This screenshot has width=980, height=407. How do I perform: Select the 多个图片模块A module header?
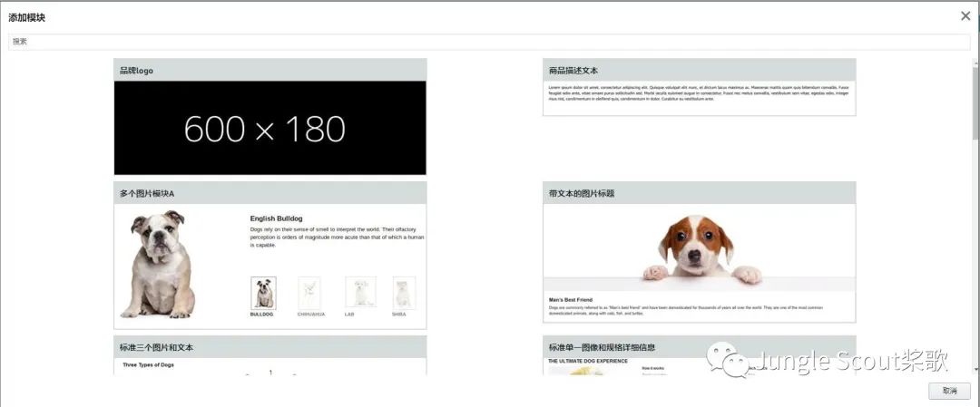(270, 193)
